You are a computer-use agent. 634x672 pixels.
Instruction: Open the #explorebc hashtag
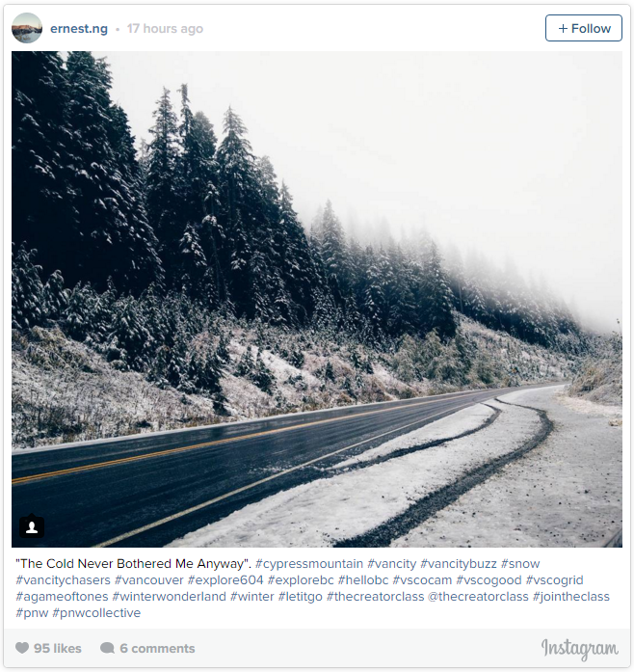pos(301,579)
